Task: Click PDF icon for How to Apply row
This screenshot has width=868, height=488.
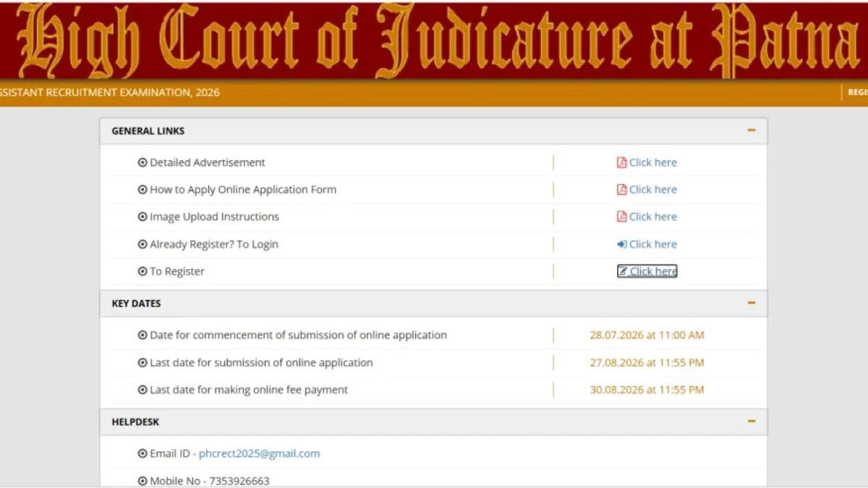Action: pyautogui.click(x=621, y=189)
